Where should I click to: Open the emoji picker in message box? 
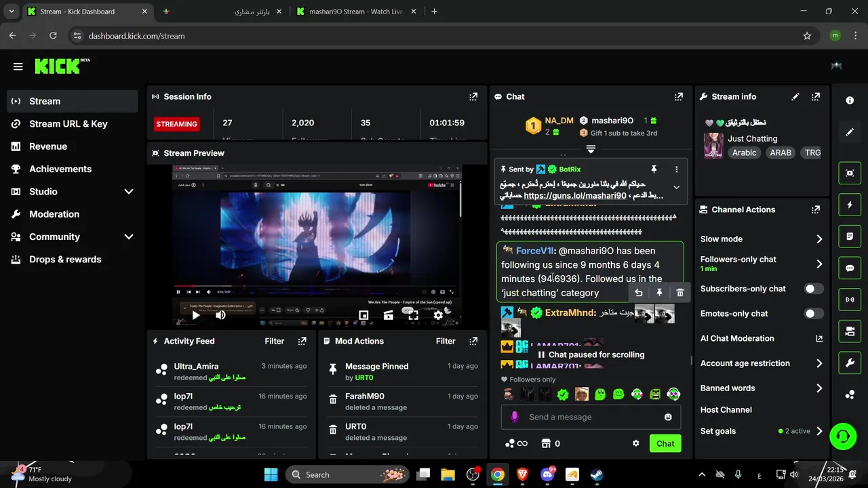(668, 417)
